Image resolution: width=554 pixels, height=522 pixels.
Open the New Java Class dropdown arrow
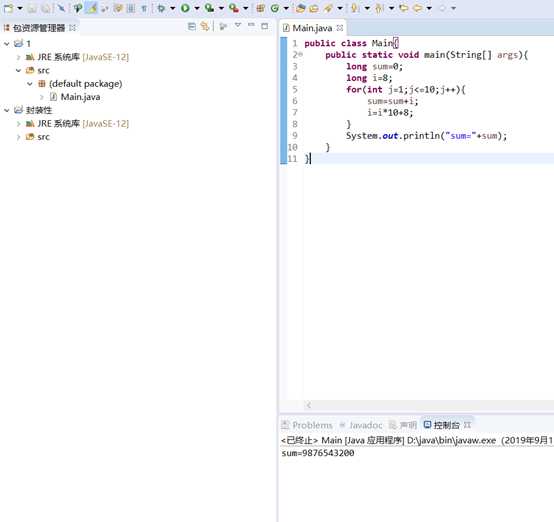[x=286, y=8]
